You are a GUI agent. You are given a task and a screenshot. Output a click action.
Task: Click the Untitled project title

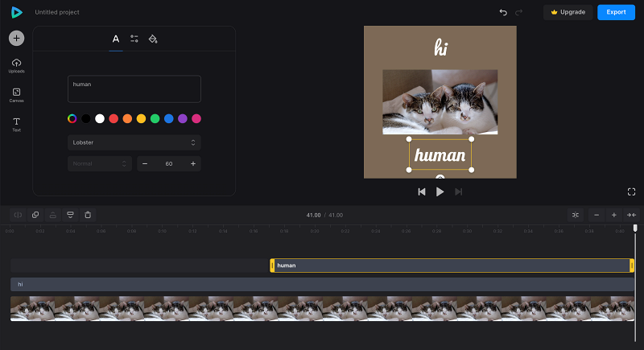(57, 12)
